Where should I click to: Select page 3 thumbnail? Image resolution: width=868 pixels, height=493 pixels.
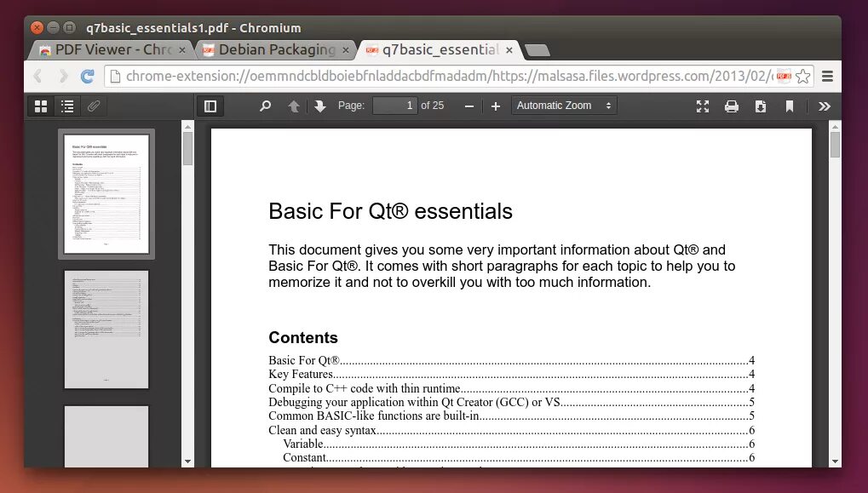pyautogui.click(x=106, y=437)
